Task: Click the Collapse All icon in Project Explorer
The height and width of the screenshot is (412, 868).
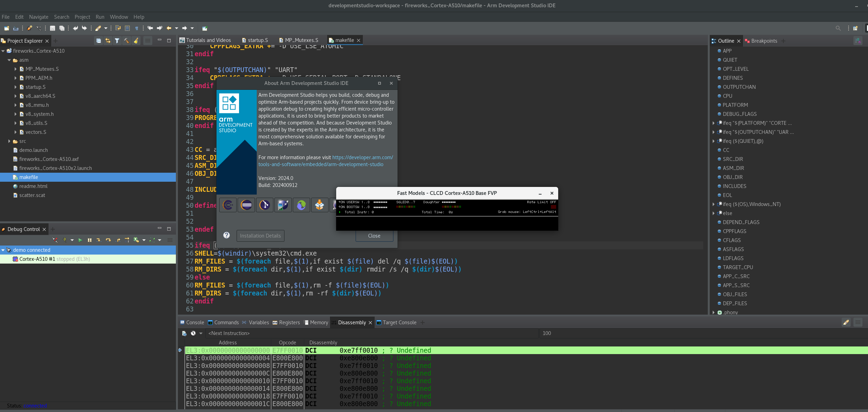Action: click(x=99, y=41)
